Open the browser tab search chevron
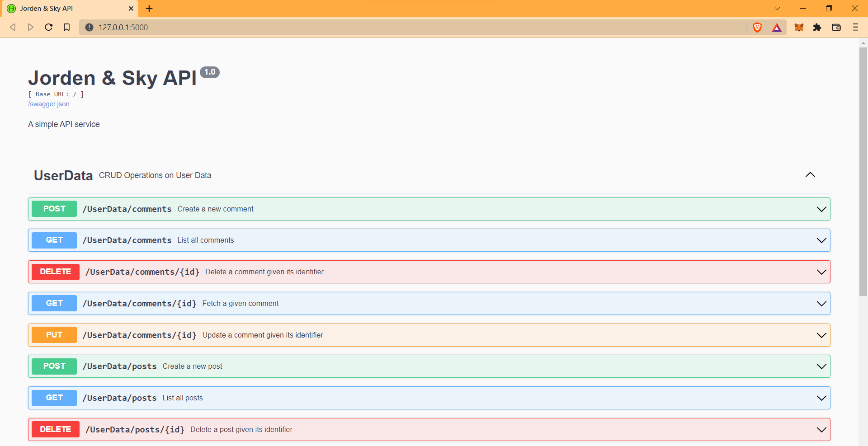The height and width of the screenshot is (446, 868). [x=777, y=8]
